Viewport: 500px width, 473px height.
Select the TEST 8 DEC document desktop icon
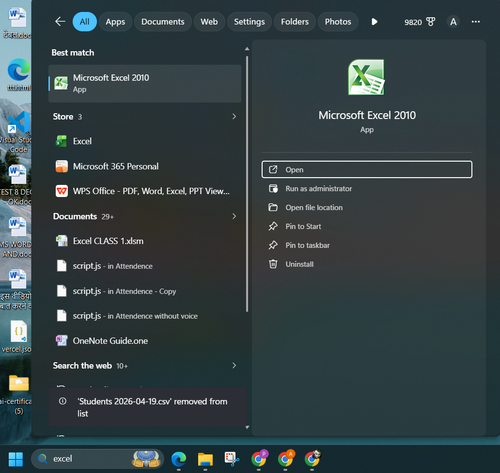tap(17, 185)
